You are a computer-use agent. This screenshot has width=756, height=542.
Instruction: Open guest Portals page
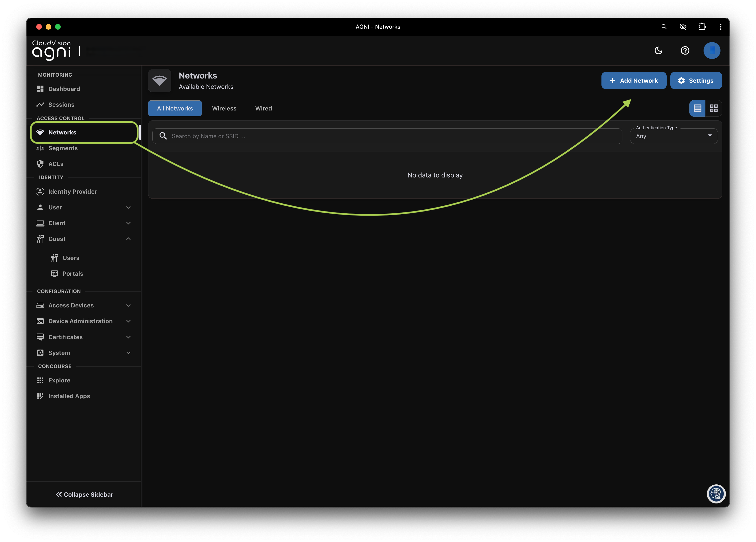73,274
